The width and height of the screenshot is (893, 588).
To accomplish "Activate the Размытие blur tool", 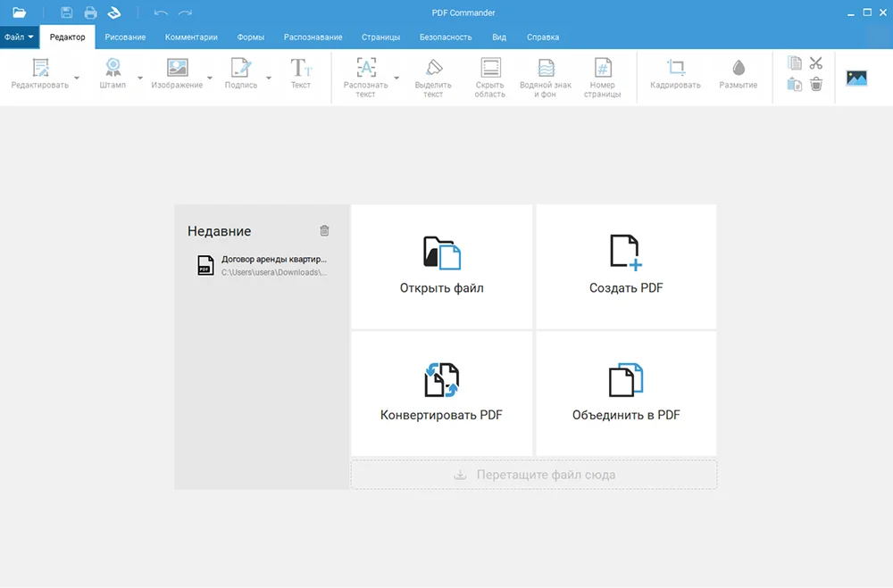I will 738,74.
